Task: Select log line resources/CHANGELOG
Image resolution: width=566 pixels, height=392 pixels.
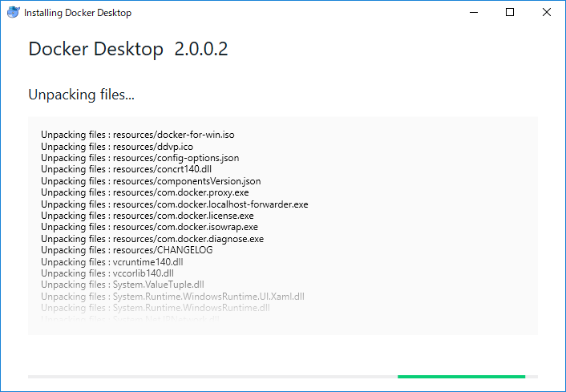Action: [x=127, y=250]
